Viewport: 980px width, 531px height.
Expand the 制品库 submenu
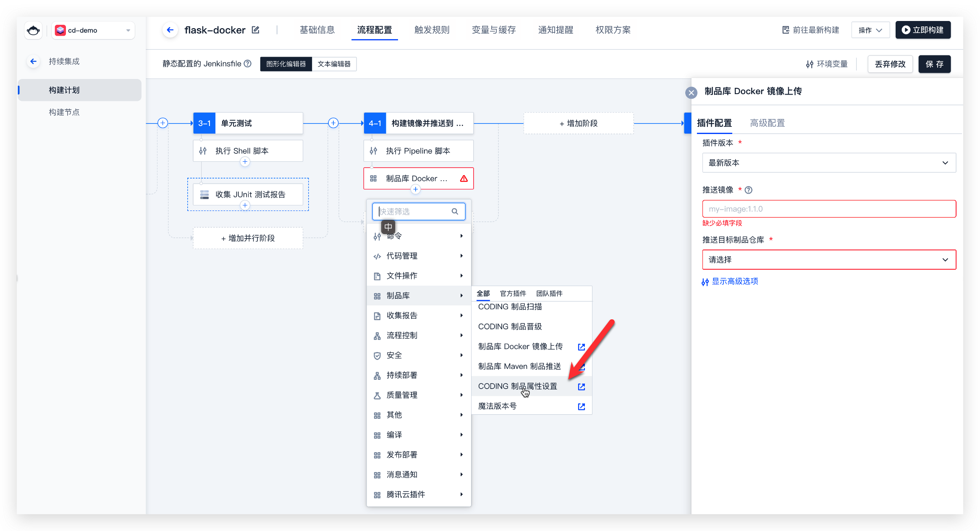pyautogui.click(x=419, y=296)
